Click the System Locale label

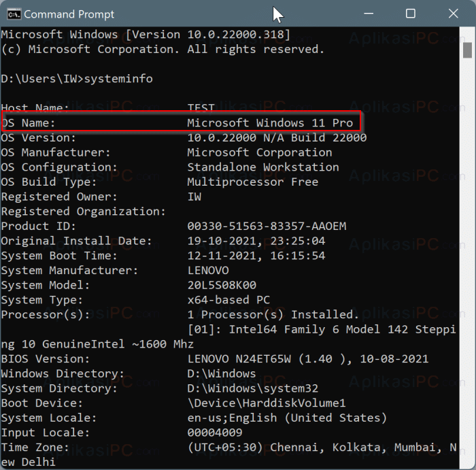pyautogui.click(x=49, y=418)
